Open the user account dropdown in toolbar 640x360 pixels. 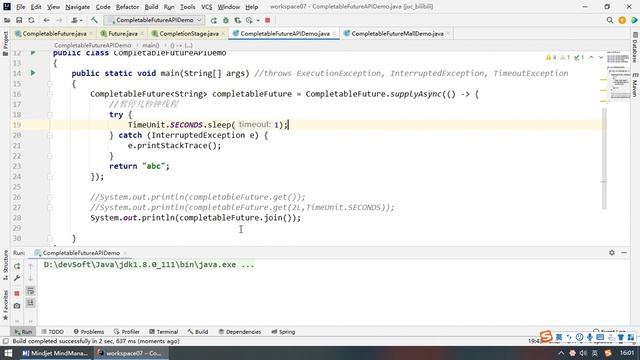(x=77, y=20)
